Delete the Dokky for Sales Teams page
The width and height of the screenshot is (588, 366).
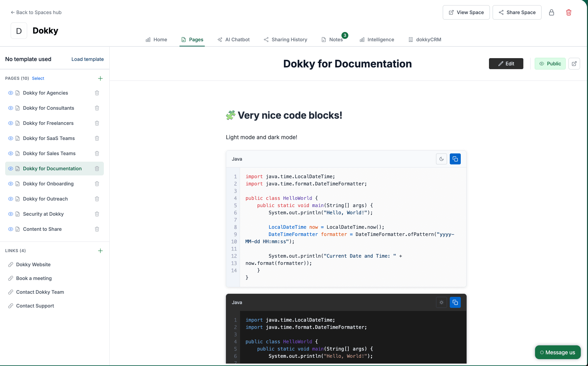97,153
